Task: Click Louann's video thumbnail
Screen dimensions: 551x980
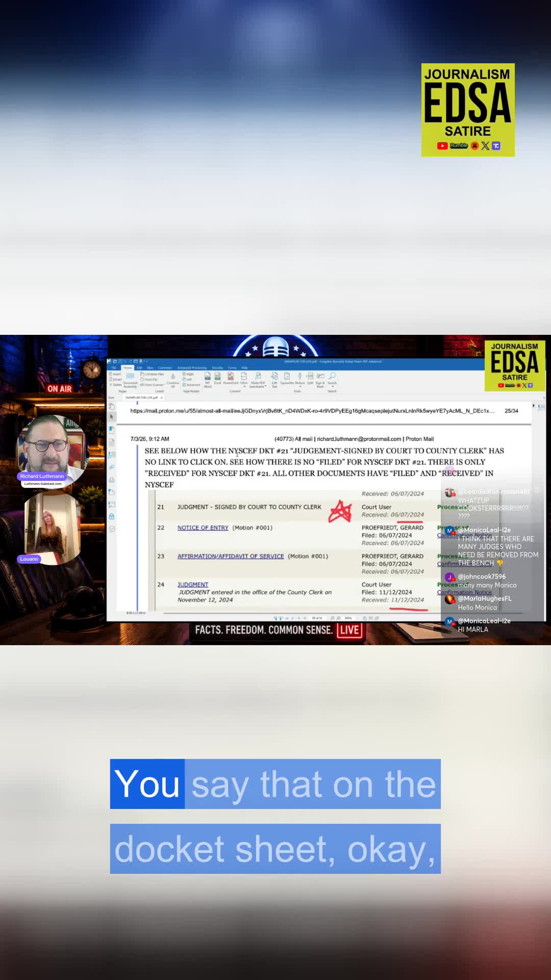Action: [x=53, y=527]
